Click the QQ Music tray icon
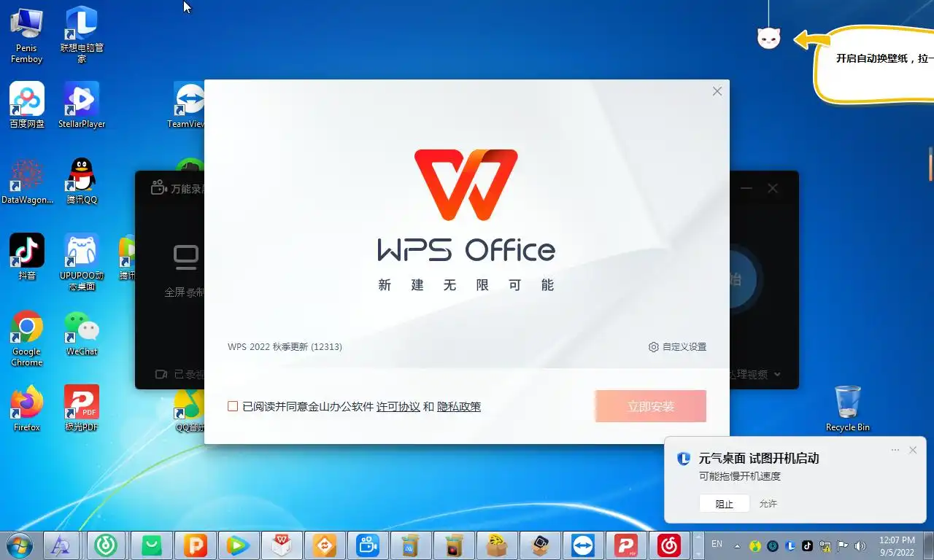 tap(755, 545)
